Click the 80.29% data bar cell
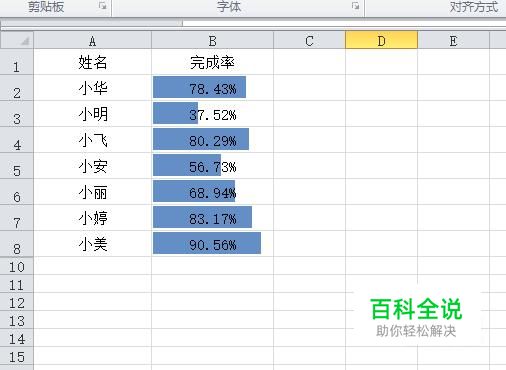The height and width of the screenshot is (370, 506). tap(213, 140)
